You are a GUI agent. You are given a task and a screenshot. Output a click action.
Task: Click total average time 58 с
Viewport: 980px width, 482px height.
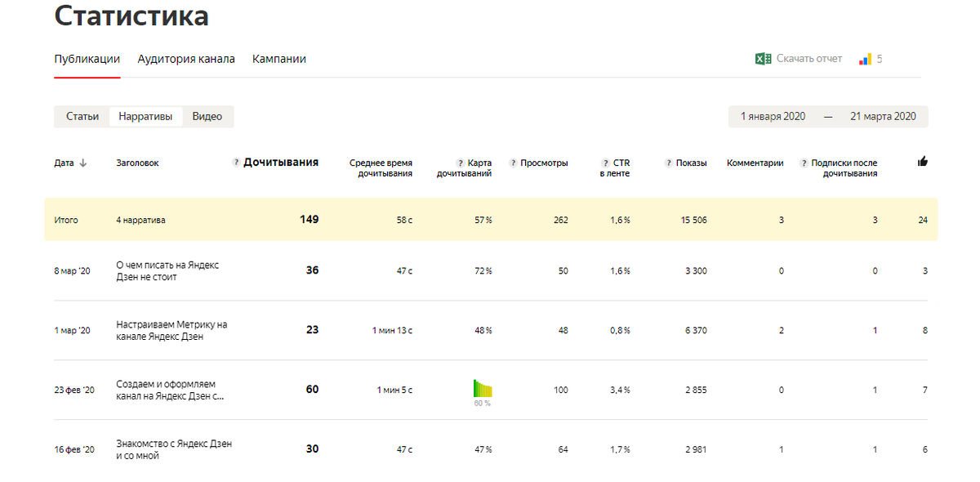pyautogui.click(x=404, y=220)
